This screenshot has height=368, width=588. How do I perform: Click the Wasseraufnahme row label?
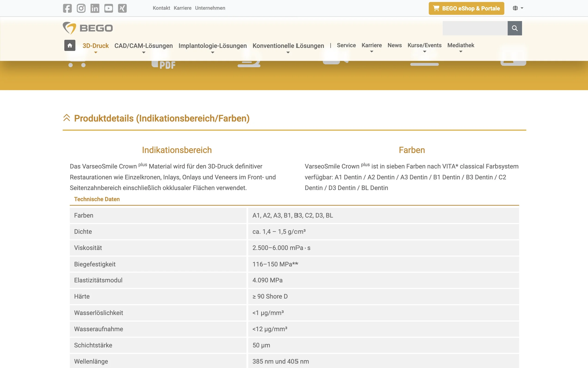click(x=99, y=329)
